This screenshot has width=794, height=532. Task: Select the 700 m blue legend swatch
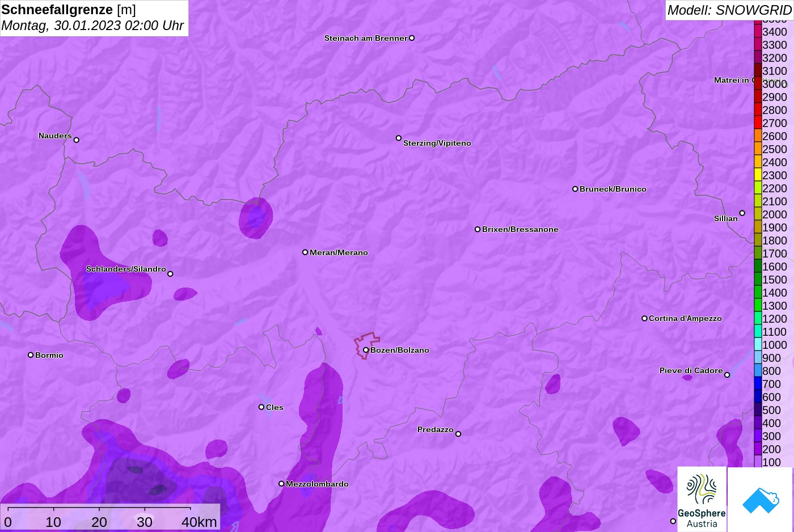tap(758, 383)
